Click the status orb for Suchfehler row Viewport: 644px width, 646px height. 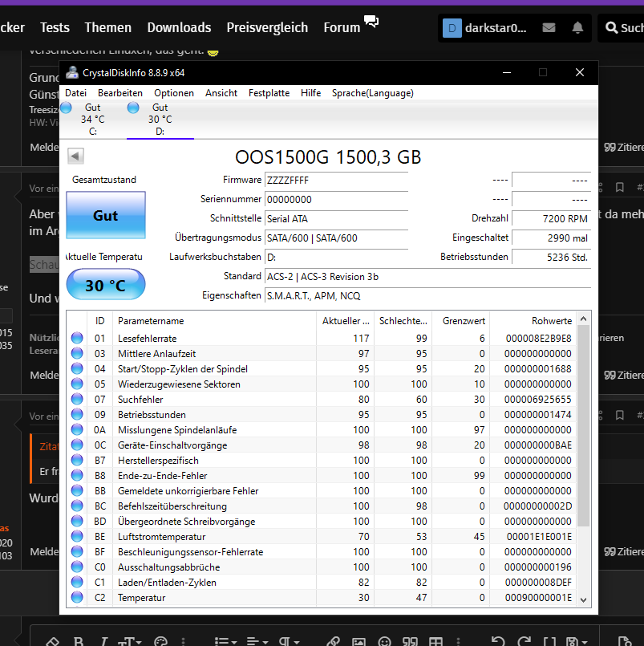click(77, 399)
